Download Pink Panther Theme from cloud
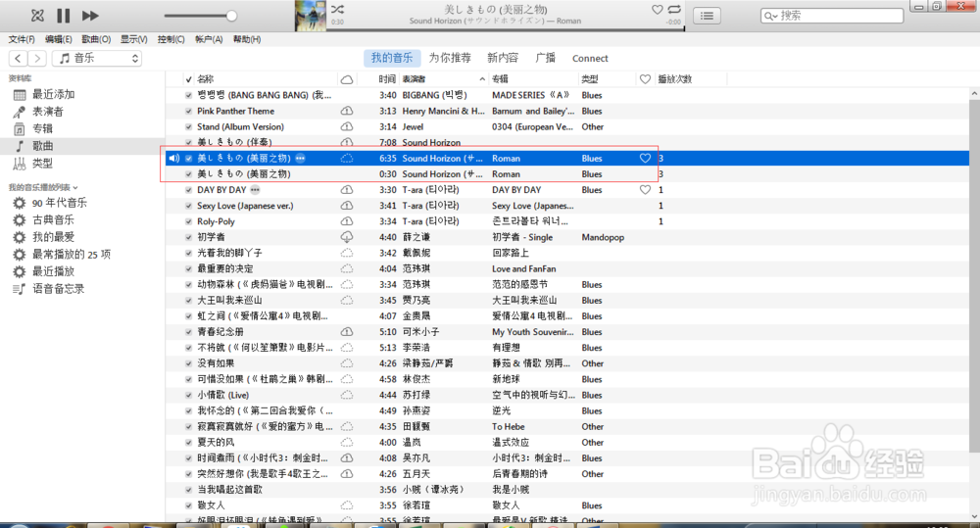980x528 pixels. 346,112
